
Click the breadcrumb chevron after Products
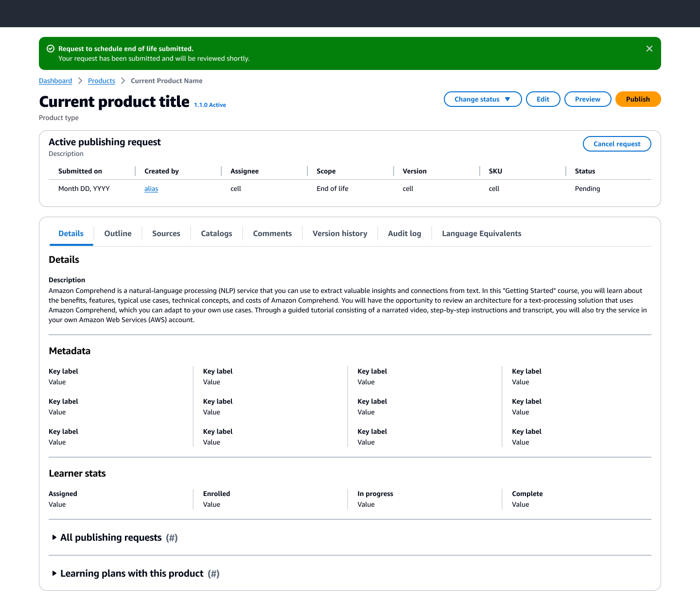pyautogui.click(x=123, y=81)
